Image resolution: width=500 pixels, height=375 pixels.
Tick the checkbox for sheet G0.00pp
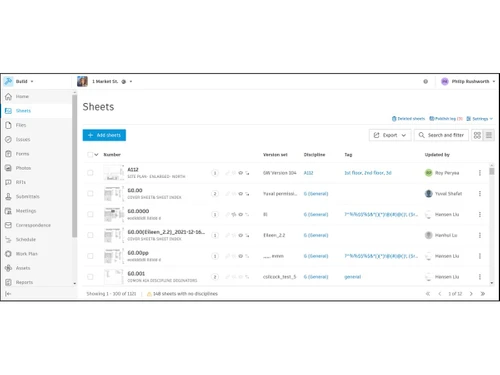90,256
